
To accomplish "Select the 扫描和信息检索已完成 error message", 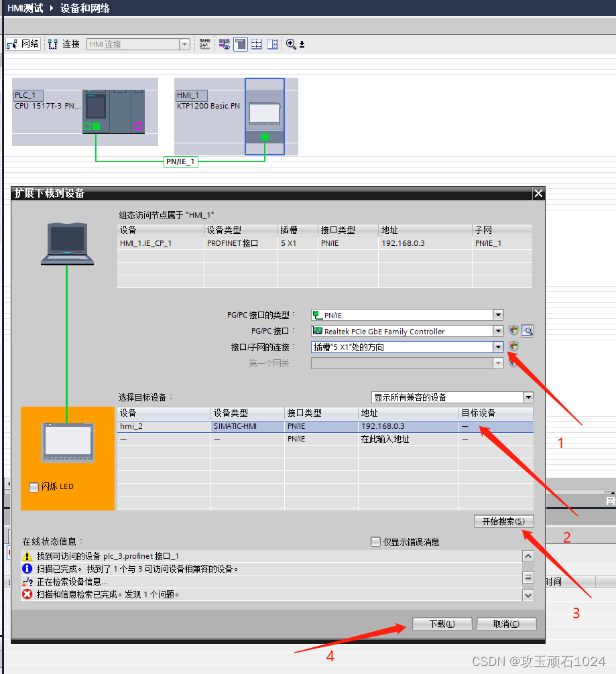I will click(107, 594).
